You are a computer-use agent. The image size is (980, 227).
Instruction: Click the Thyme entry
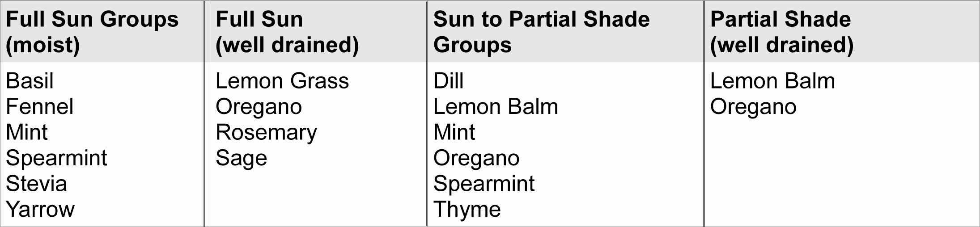[x=467, y=209]
